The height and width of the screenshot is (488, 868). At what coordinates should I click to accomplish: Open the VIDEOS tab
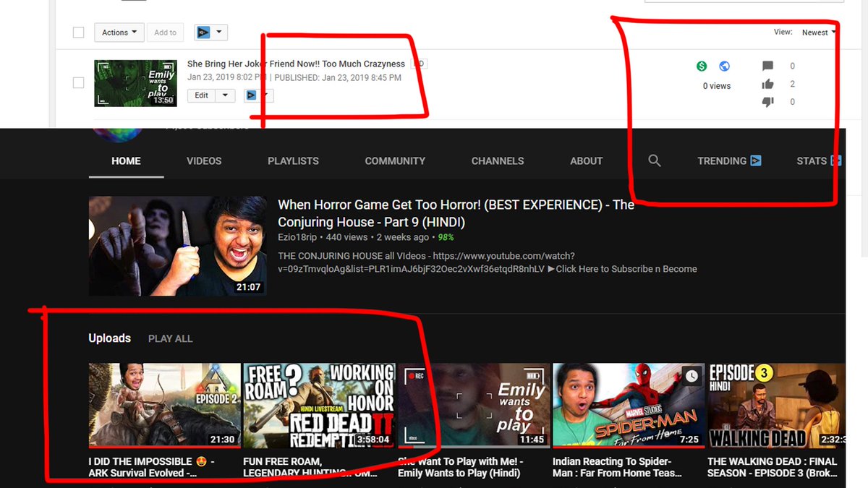click(x=204, y=160)
